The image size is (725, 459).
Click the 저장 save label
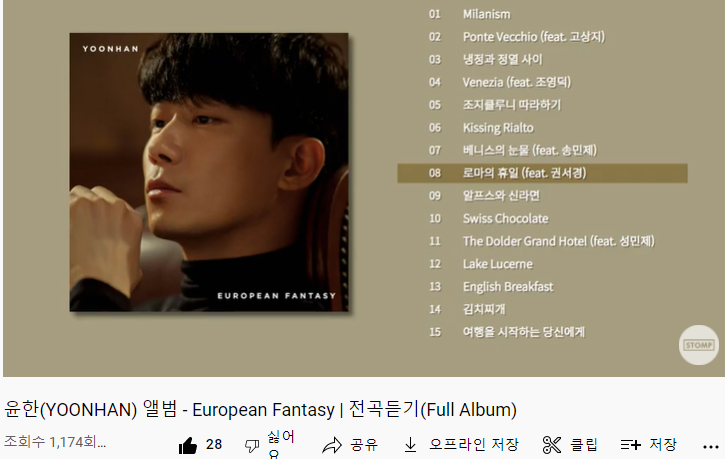[x=663, y=444]
